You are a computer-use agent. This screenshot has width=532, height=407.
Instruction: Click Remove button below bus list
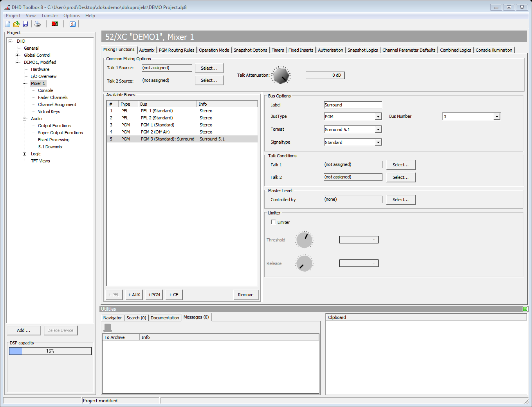coord(245,295)
